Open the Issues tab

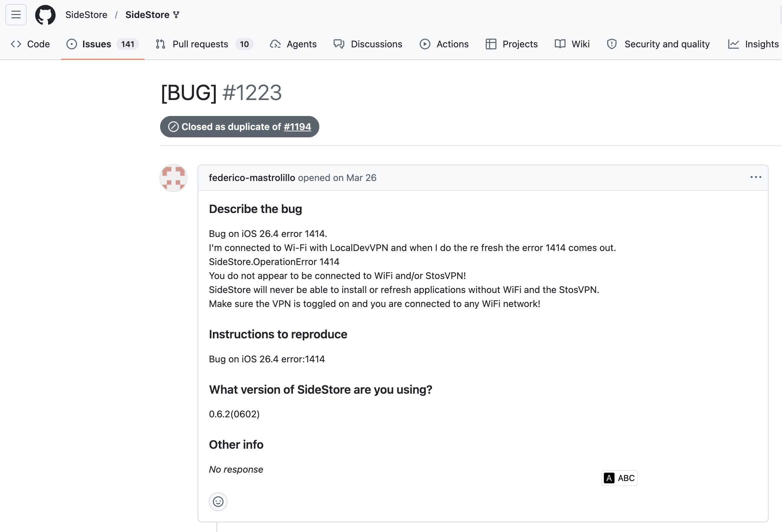102,44
